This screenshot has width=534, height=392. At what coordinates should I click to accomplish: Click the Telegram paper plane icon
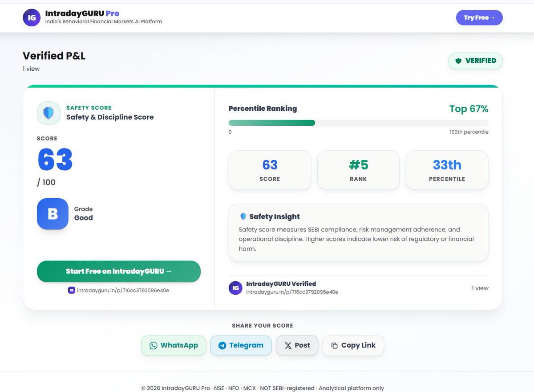[222, 345]
